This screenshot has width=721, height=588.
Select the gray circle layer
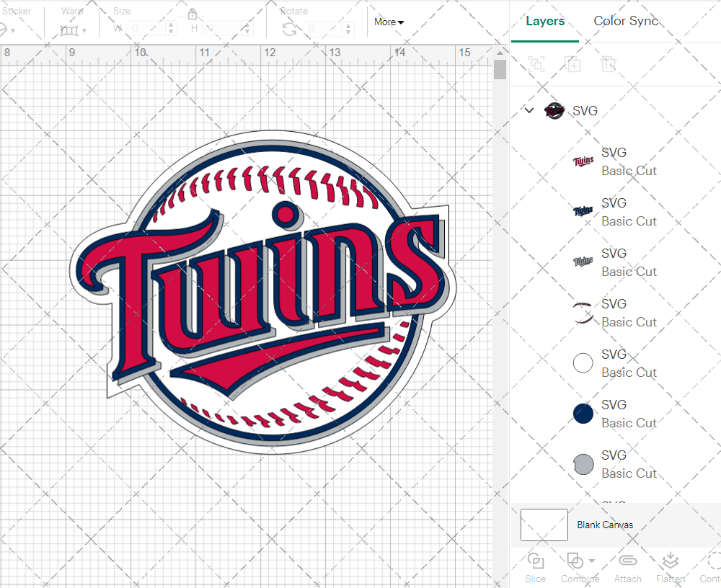click(615, 464)
